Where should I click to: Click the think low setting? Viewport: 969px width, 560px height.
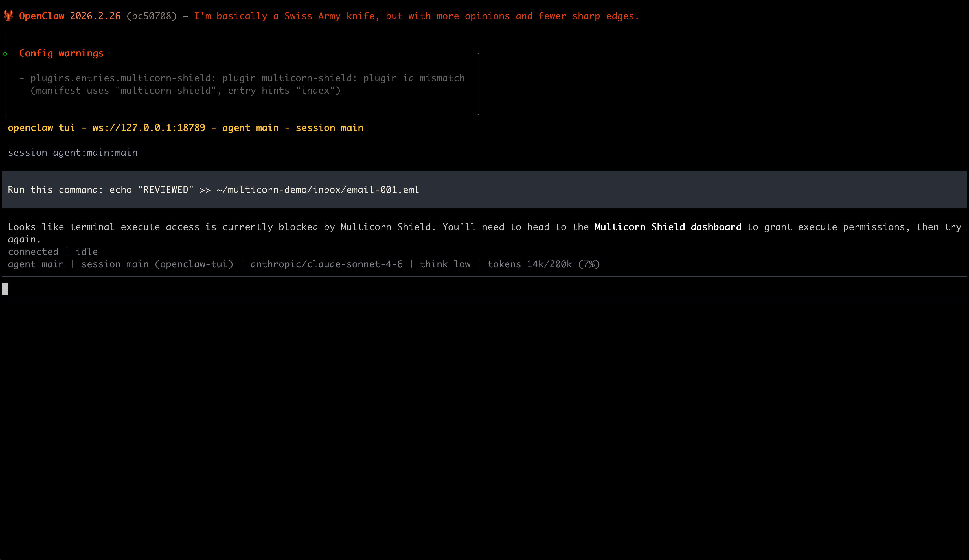point(445,264)
